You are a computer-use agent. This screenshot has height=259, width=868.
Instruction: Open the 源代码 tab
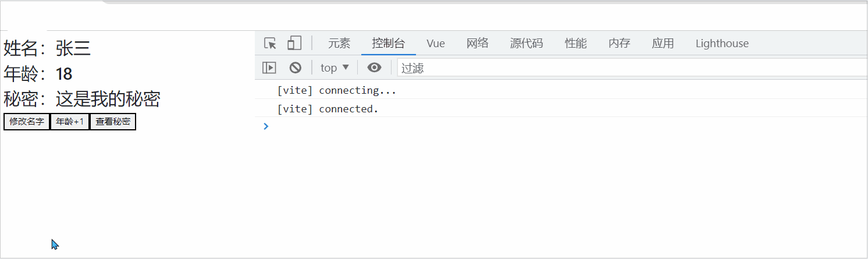point(527,44)
